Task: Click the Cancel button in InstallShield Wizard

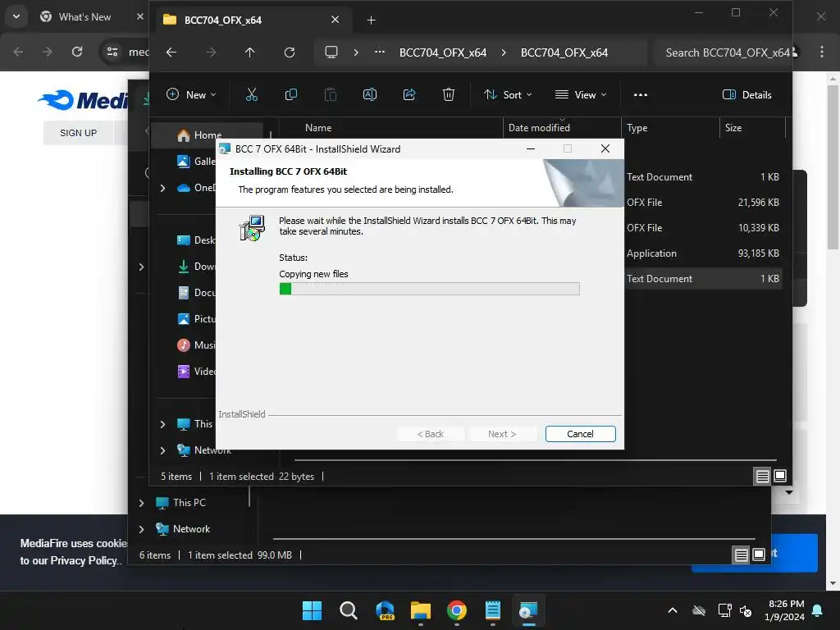Action: point(580,434)
